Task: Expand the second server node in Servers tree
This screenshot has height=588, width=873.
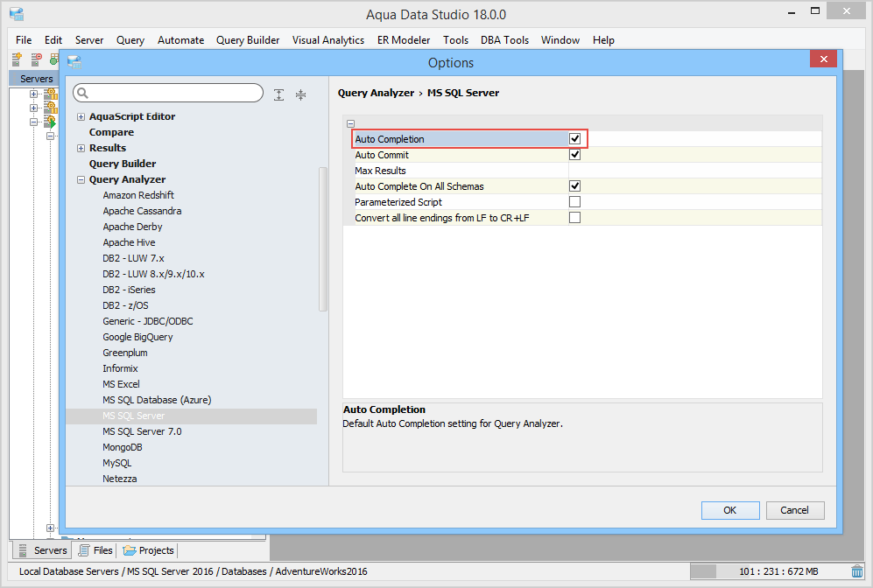Action: pyautogui.click(x=34, y=108)
